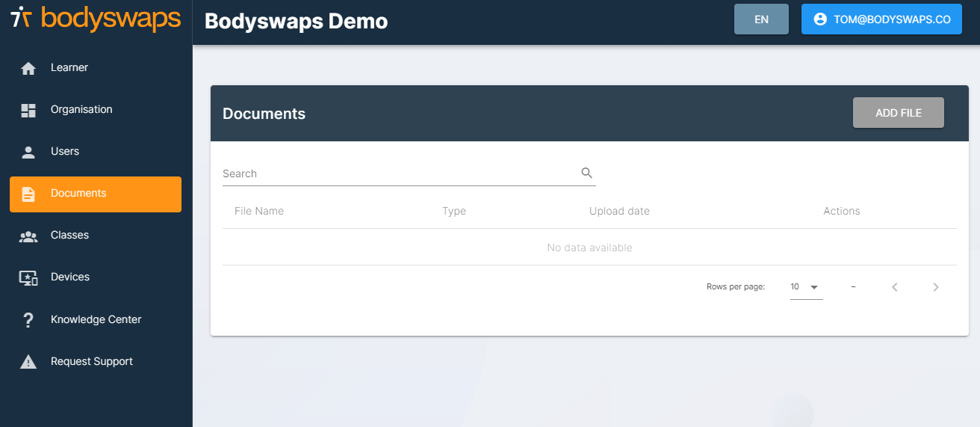
Task: Click the Devices monitor icon
Action: 28,277
